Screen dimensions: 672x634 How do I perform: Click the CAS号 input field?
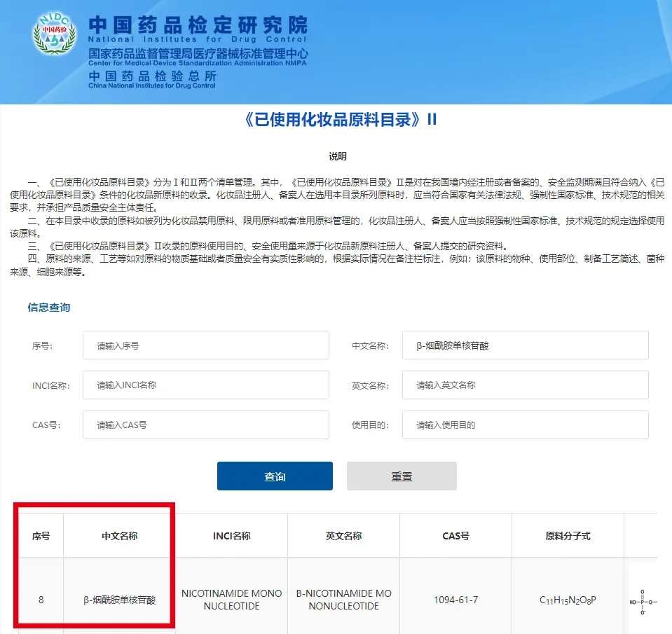click(206, 425)
